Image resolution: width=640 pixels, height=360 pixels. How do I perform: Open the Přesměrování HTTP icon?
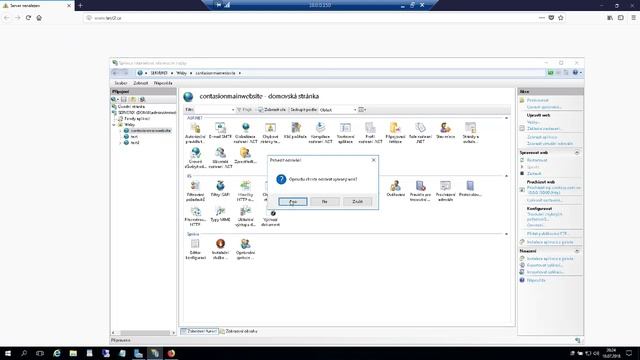[x=196, y=216]
